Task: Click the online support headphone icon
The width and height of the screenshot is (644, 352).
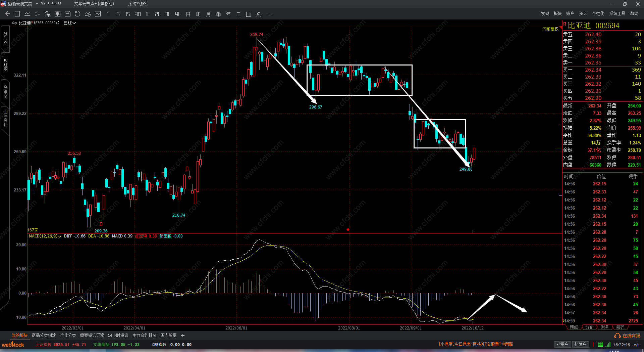Action: click(x=617, y=336)
